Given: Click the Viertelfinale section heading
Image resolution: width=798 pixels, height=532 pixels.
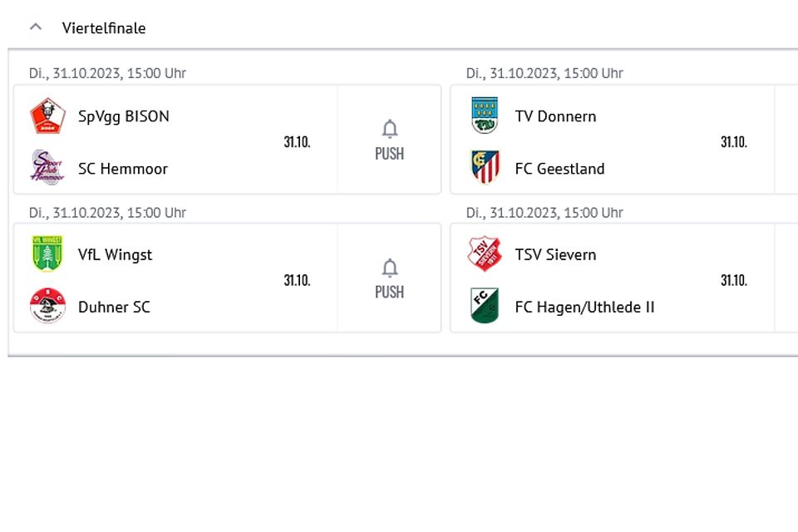Looking at the screenshot, I should 104,28.
